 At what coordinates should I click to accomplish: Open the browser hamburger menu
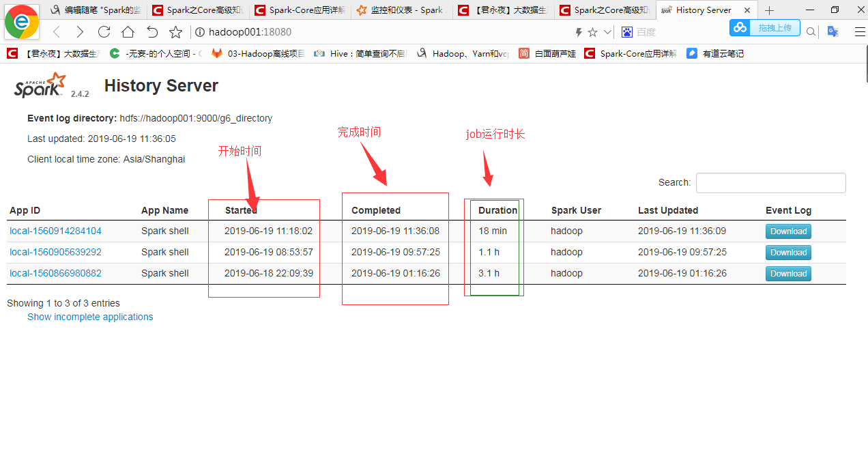tap(860, 31)
